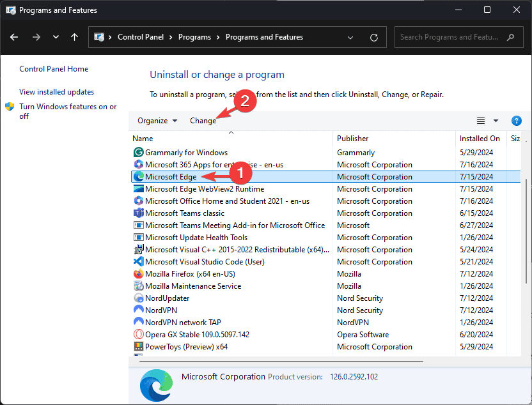Click Microsoft Edge WebView2 Runtime icon
Viewport: 532px width, 405px height.
click(138, 189)
